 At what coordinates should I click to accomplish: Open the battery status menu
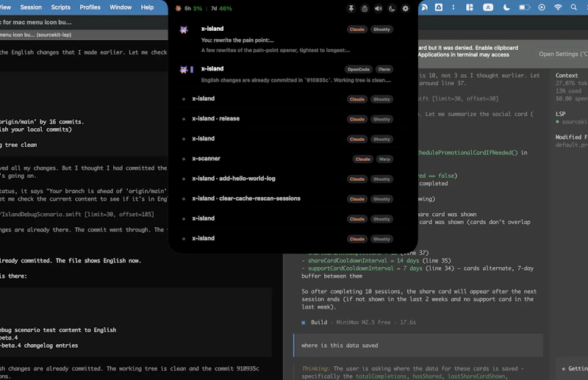524,7
